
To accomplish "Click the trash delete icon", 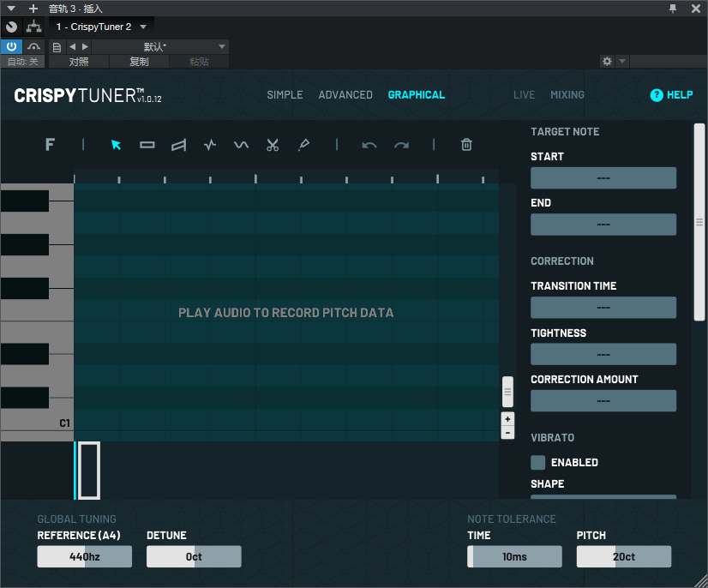I will (466, 145).
